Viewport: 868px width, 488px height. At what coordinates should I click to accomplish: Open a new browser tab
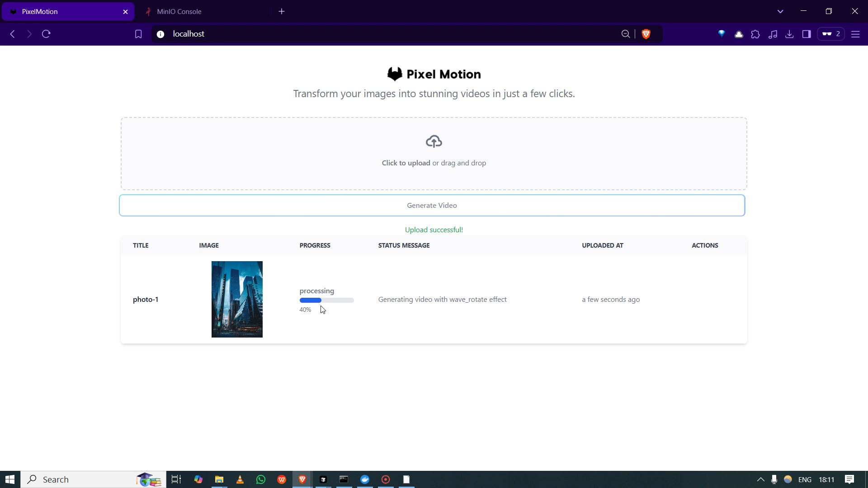282,11
